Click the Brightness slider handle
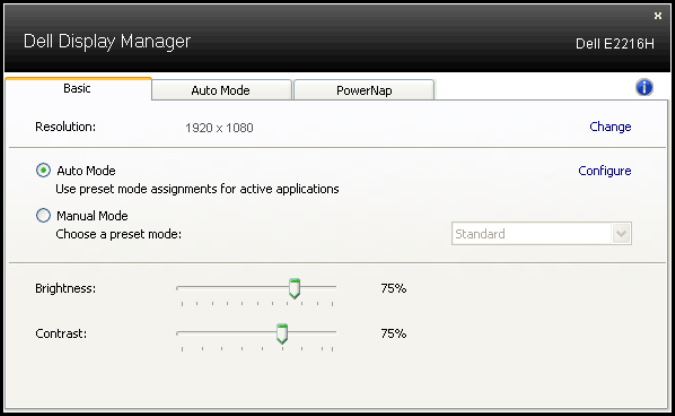 294,288
